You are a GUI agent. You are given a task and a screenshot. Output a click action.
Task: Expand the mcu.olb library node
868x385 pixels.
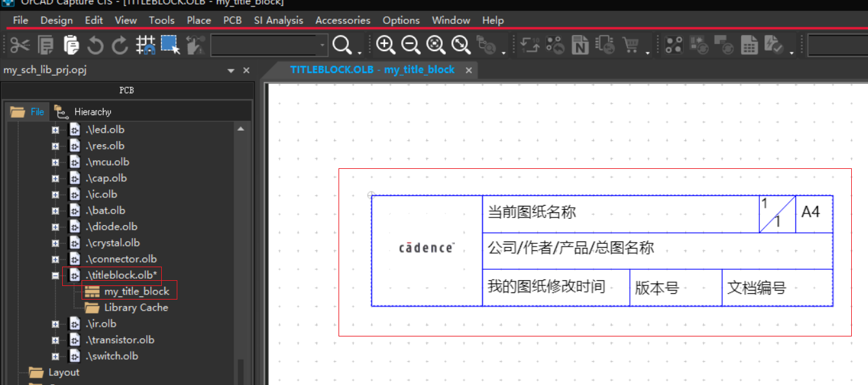click(x=55, y=161)
